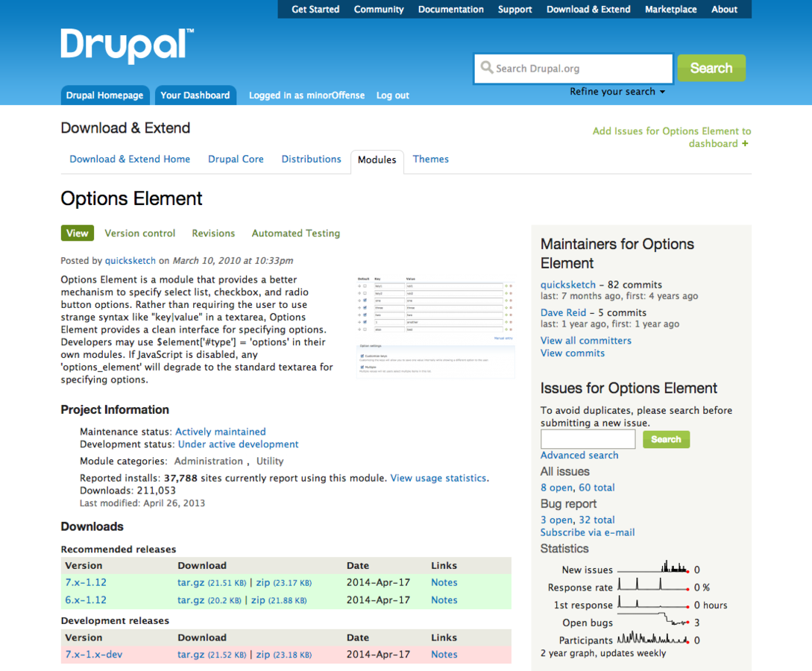Open 32 total bug reports link

[597, 520]
